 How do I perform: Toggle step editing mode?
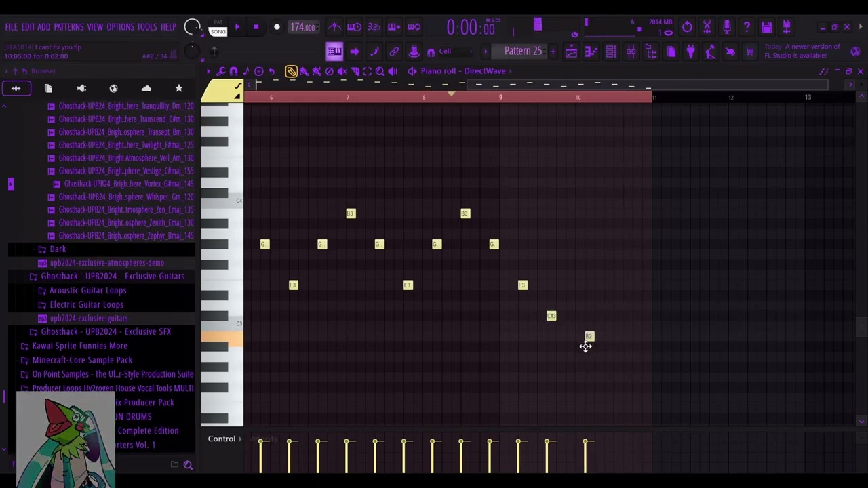tap(374, 52)
